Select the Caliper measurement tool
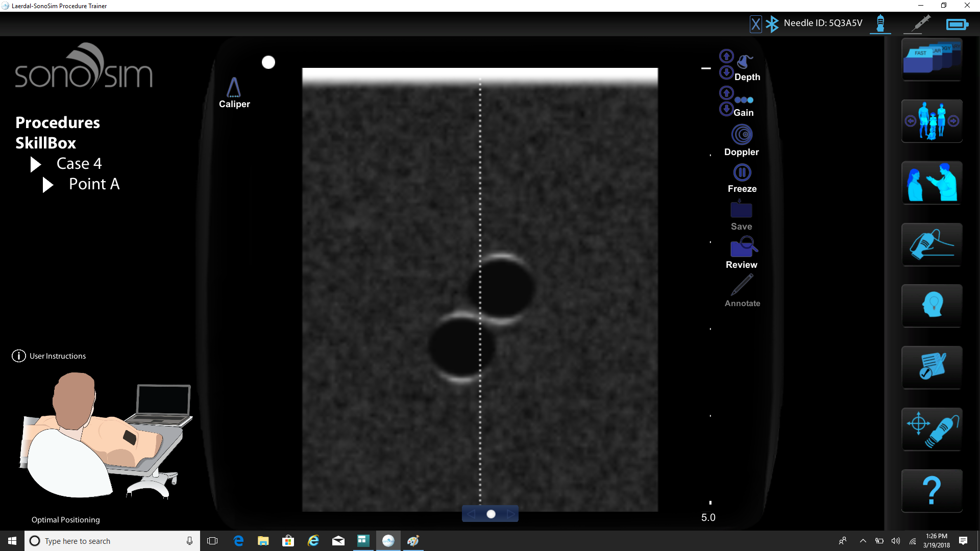Viewport: 980px width, 551px height. click(x=234, y=92)
